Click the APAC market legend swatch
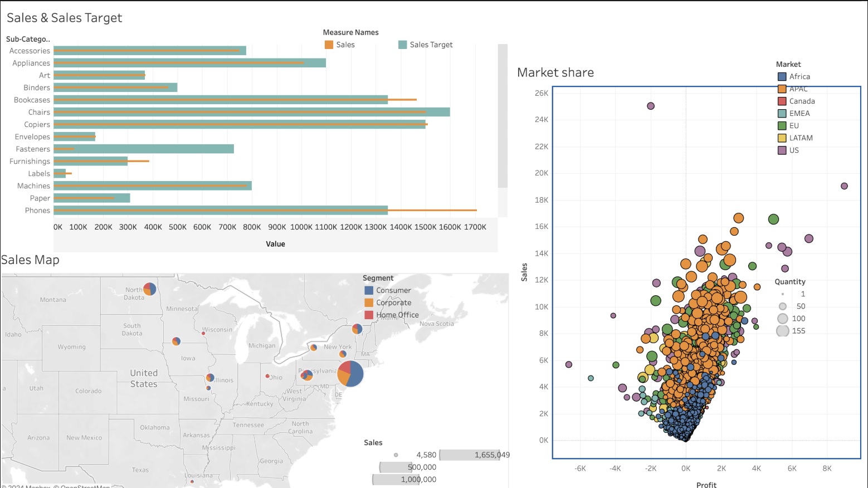The height and width of the screenshot is (488, 868). pos(782,89)
